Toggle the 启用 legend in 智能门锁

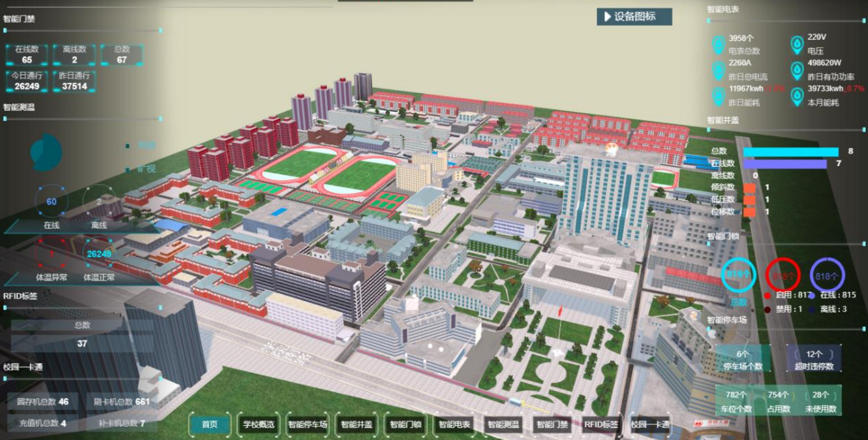(768, 295)
